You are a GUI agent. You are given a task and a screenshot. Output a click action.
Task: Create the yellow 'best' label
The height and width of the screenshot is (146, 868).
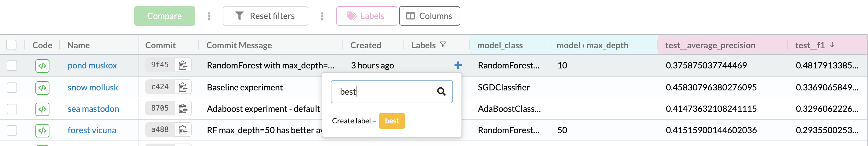tap(392, 121)
